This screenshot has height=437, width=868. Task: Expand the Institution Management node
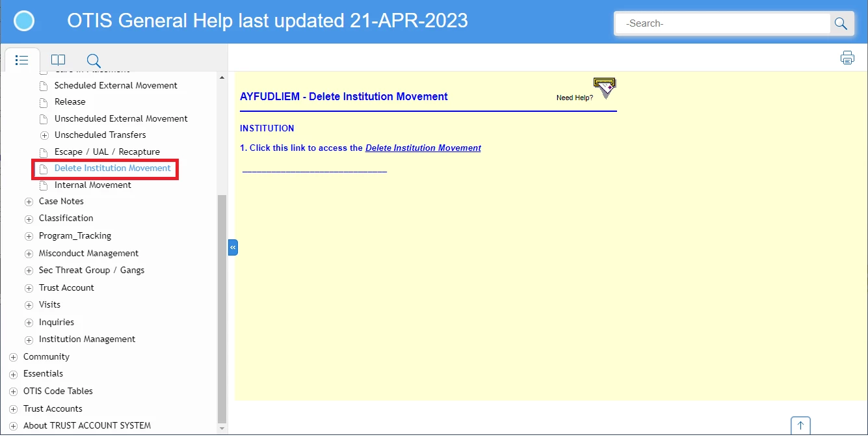29,339
